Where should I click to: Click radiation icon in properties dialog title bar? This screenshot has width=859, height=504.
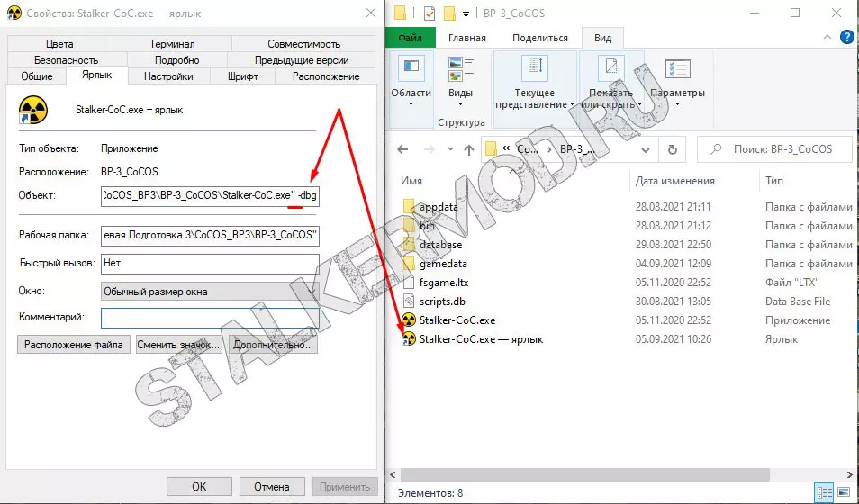point(14,13)
